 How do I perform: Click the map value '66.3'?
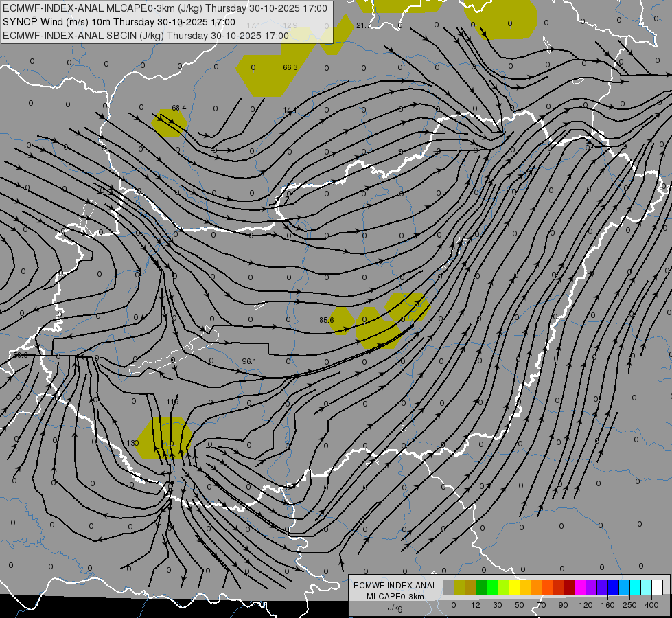(290, 67)
